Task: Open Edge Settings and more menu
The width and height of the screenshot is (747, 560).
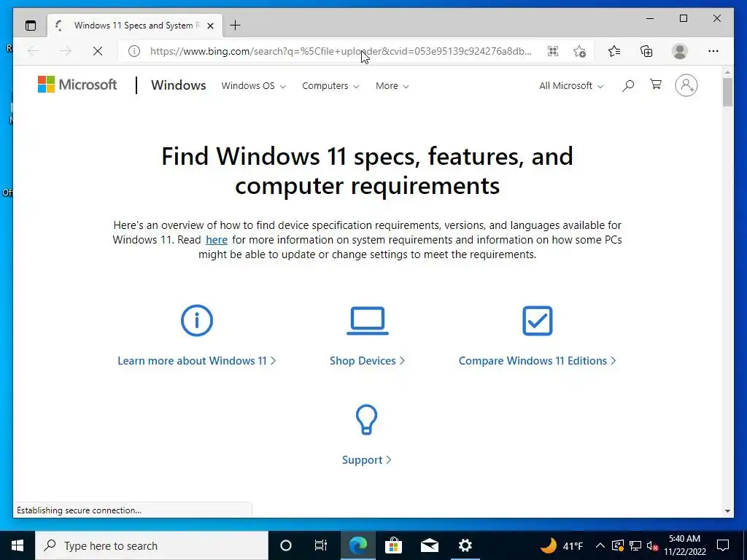Action: [713, 51]
